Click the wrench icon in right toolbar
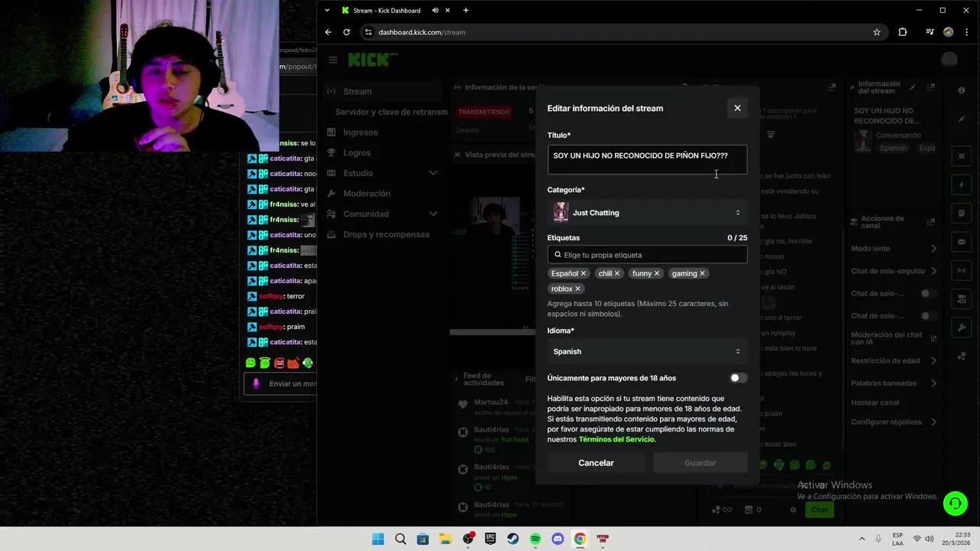Viewport: 980px width, 551px height. 962,328
